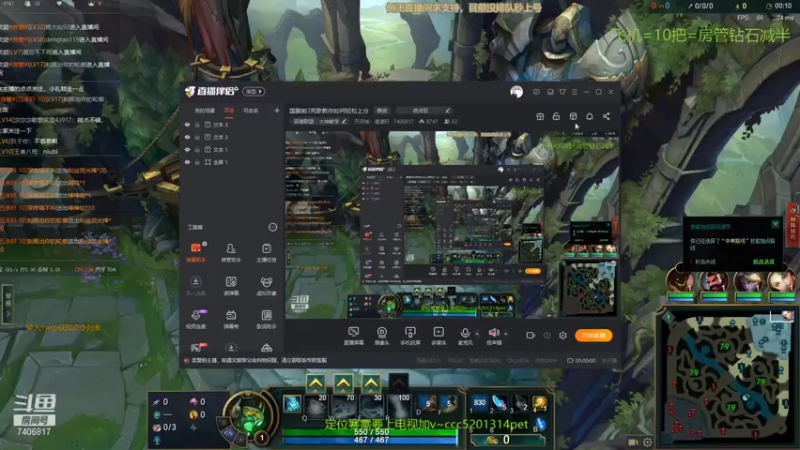The width and height of the screenshot is (800, 450).
Task: Toggle visibility of the 文本 1 layer
Action: (187, 149)
